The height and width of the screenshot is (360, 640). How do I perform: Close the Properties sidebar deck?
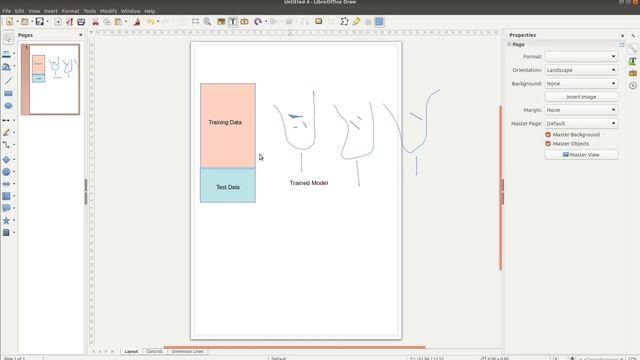622,36
